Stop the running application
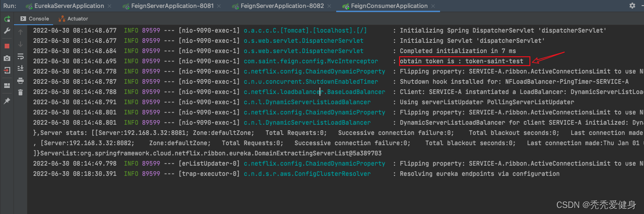This screenshot has height=214, width=644. point(7,46)
